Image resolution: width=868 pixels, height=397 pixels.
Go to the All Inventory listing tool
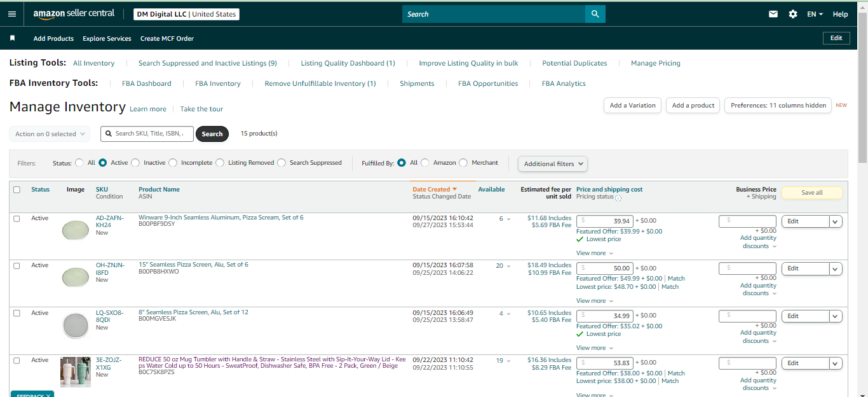coord(94,63)
